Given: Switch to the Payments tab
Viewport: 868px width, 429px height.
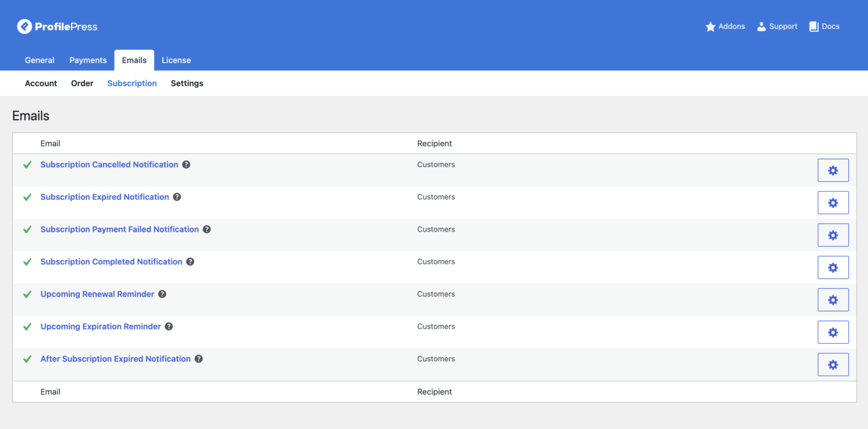Looking at the screenshot, I should tap(88, 60).
